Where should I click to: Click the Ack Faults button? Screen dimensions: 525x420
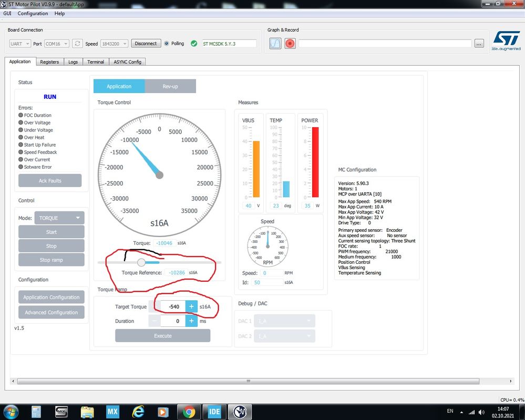tap(50, 180)
